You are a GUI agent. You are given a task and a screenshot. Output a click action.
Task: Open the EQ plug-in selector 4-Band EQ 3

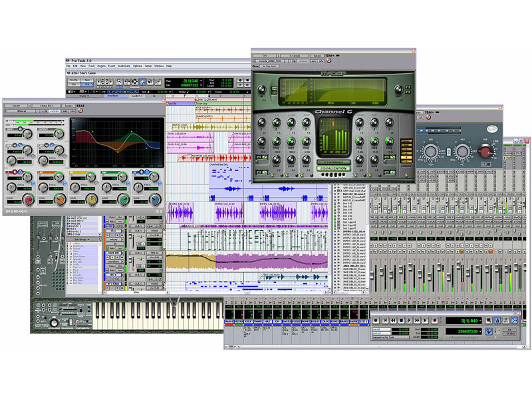[x=47, y=106]
